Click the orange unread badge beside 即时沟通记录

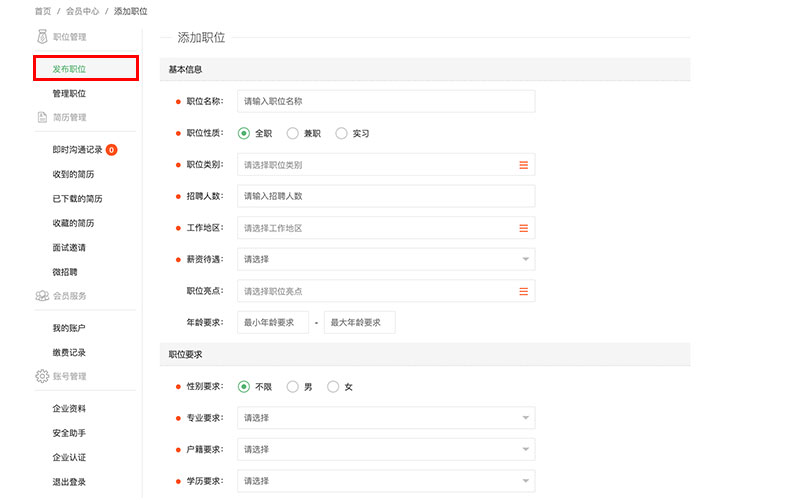click(x=111, y=150)
